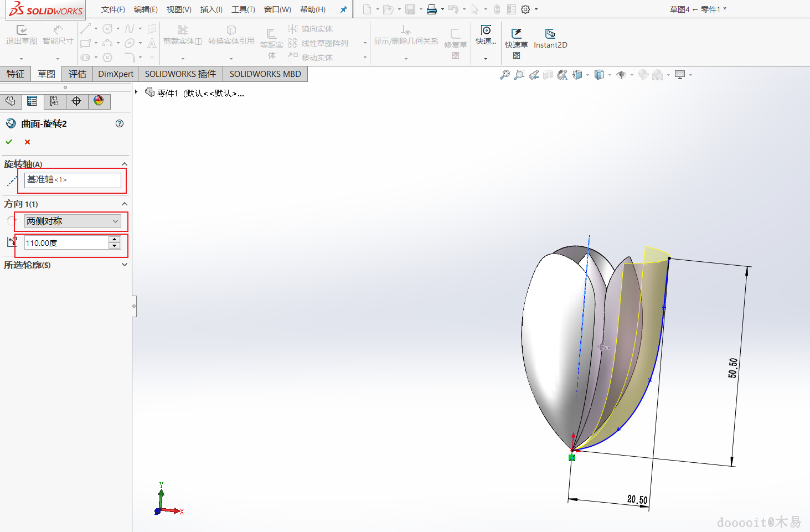Click the 基准轴<1> rotation axis field
The image size is (810, 532).
(x=72, y=180)
